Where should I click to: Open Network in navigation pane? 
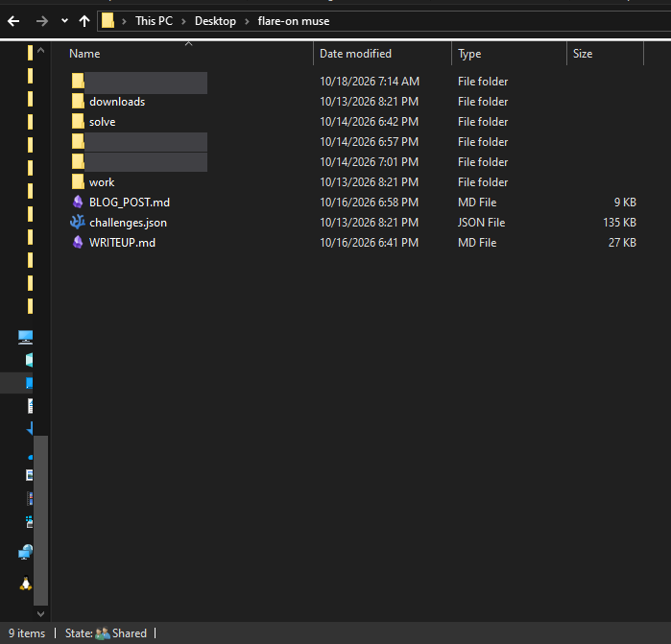[25, 552]
